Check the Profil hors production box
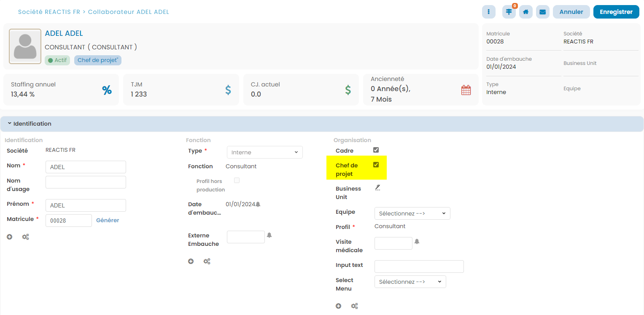 (237, 180)
